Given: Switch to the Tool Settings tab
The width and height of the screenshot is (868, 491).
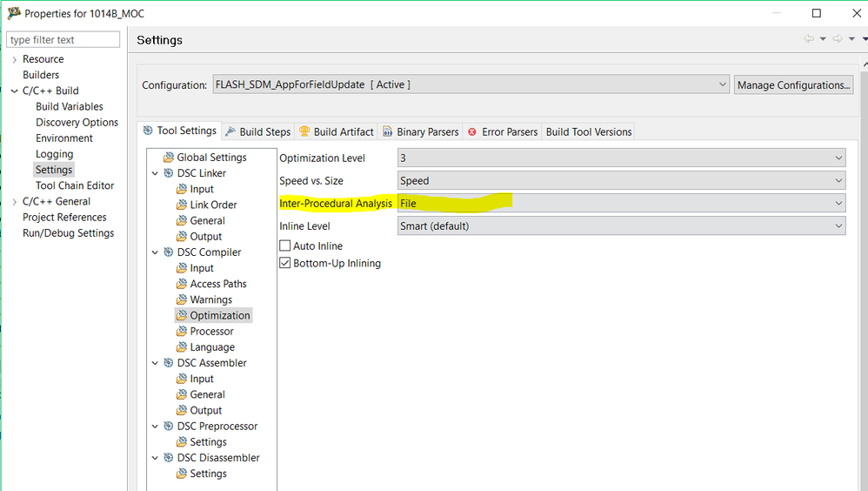Looking at the screenshot, I should point(180,131).
